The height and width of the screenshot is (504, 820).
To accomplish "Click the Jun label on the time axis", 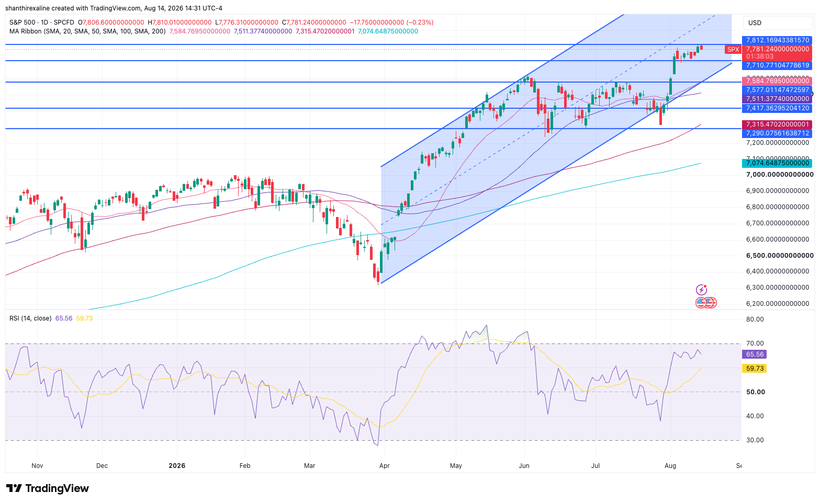I will tap(524, 466).
